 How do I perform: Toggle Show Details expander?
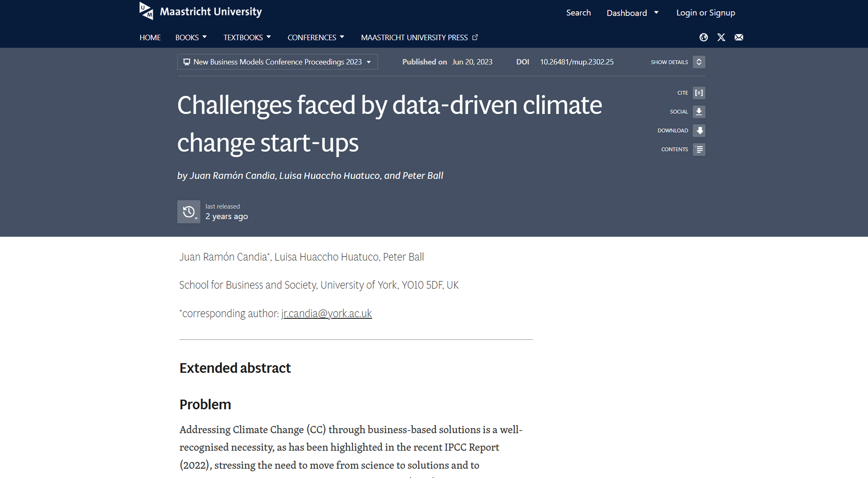[x=699, y=62]
